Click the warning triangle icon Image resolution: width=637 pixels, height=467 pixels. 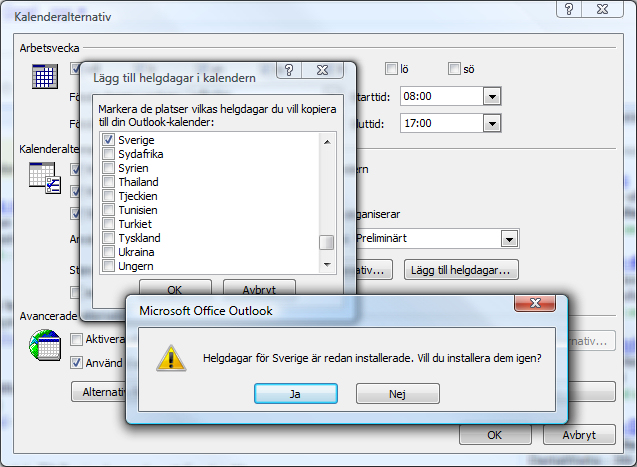171,359
